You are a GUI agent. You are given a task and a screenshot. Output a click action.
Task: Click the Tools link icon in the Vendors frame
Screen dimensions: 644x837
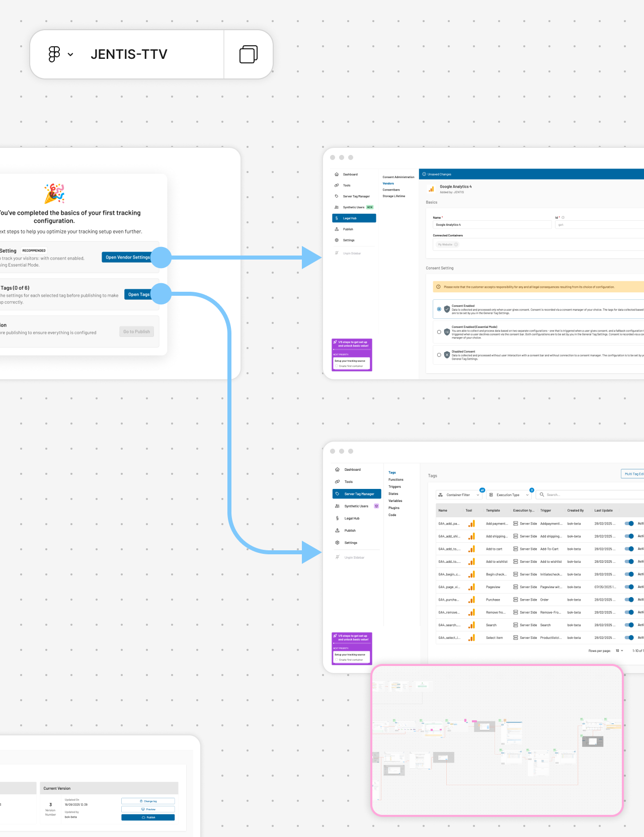337,186
